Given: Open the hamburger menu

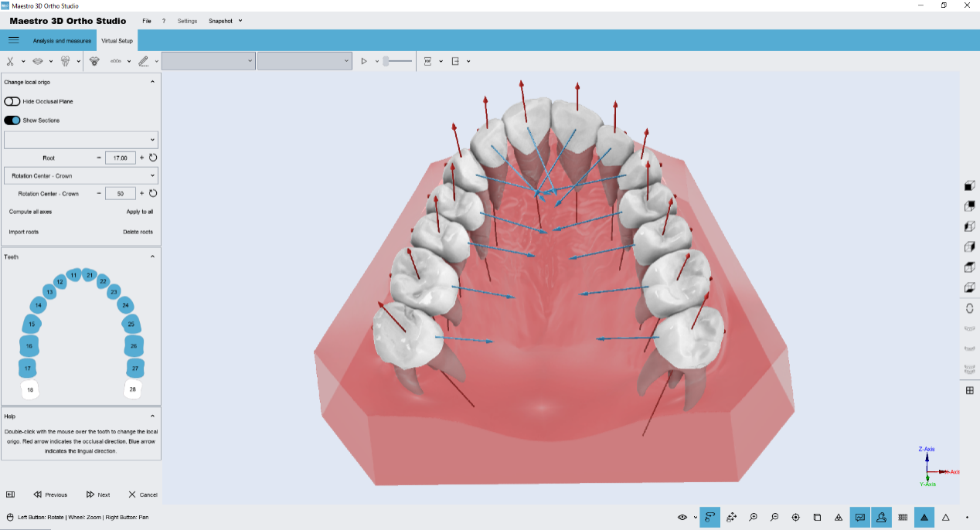Looking at the screenshot, I should (13, 40).
